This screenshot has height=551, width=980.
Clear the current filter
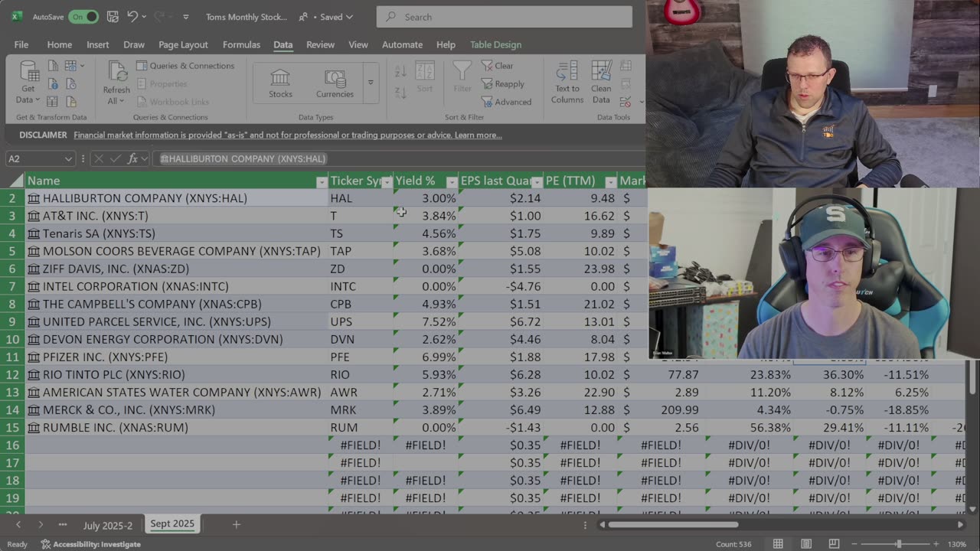coord(498,66)
